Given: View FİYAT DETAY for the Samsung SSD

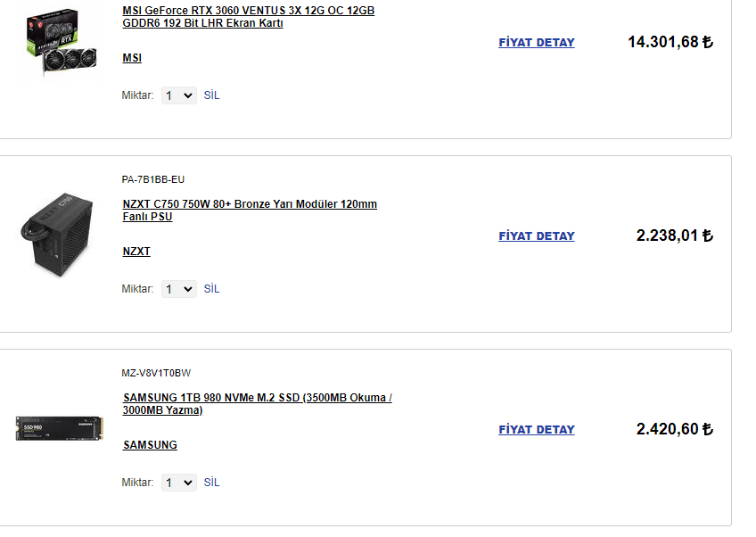Looking at the screenshot, I should pyautogui.click(x=537, y=430).
